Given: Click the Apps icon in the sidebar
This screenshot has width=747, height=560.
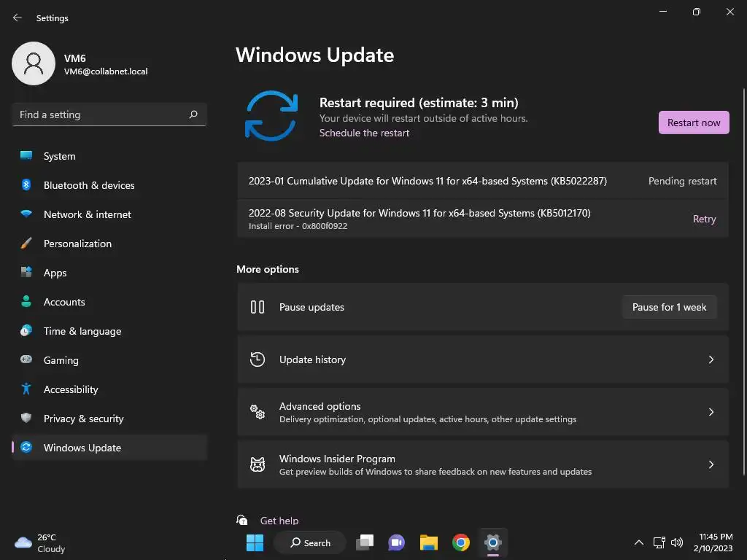Looking at the screenshot, I should [26, 273].
